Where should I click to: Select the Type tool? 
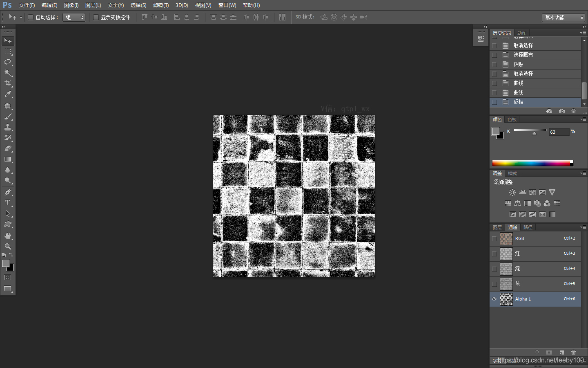(x=8, y=203)
